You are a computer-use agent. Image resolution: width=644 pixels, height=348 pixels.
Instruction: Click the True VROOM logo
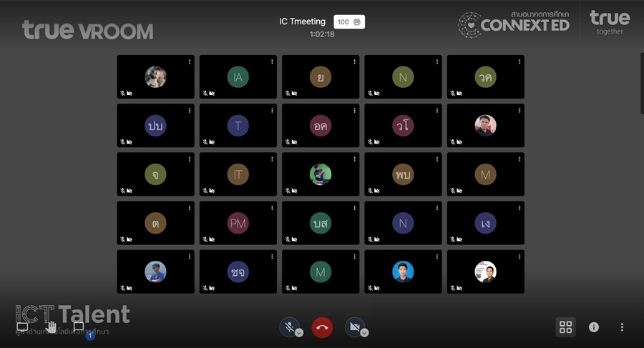[x=87, y=30]
